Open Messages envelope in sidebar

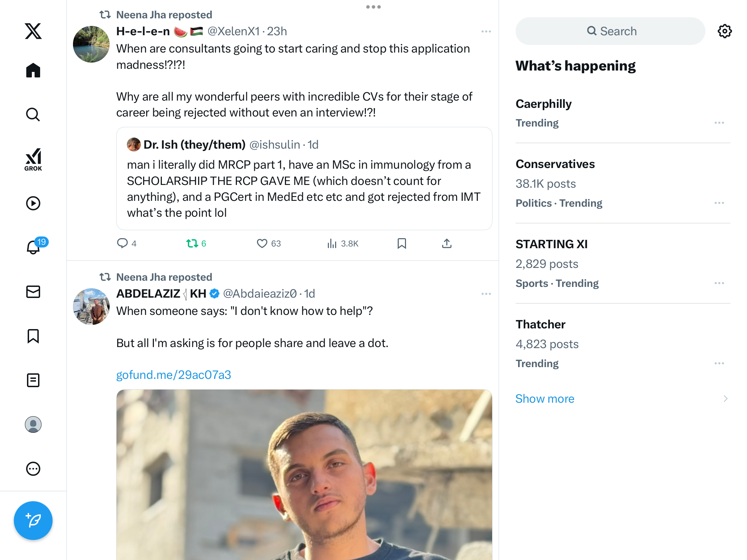(x=33, y=292)
